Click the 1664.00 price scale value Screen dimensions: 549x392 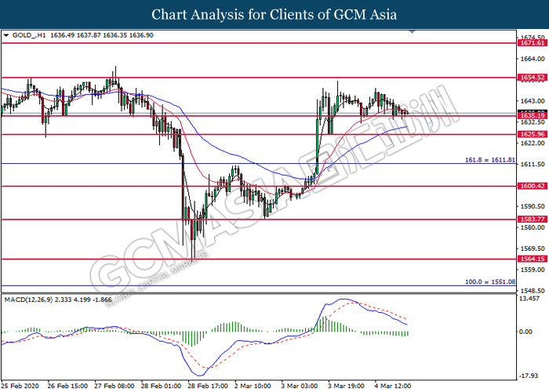[533, 59]
